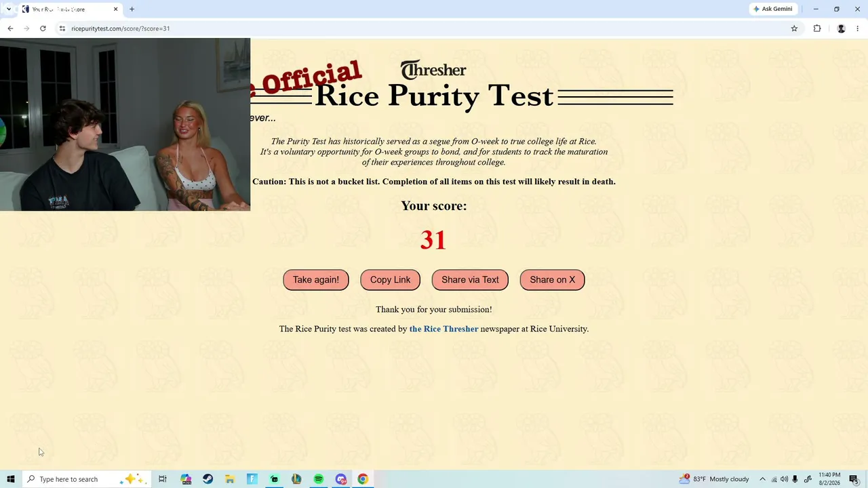The width and height of the screenshot is (868, 488).
Task: Open the Chrome profile avatar
Action: (x=842, y=28)
